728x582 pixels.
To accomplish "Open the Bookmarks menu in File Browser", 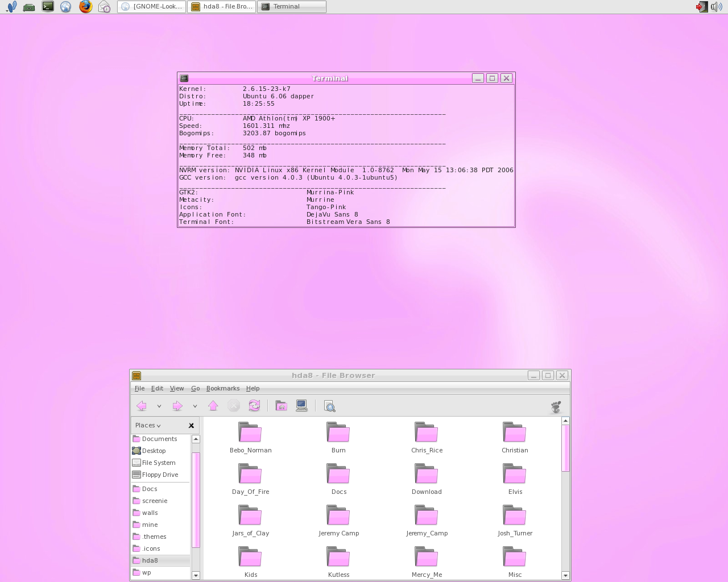I will click(x=222, y=388).
